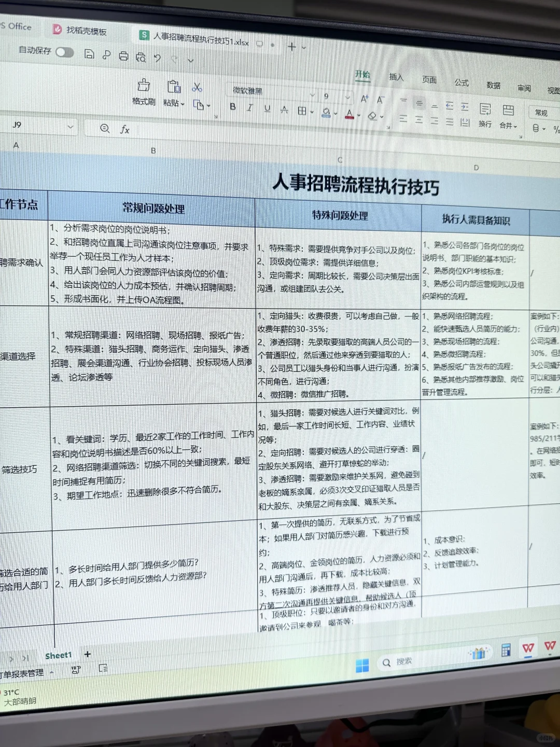
Task: Increase font size with A+ icon
Action: [365, 98]
